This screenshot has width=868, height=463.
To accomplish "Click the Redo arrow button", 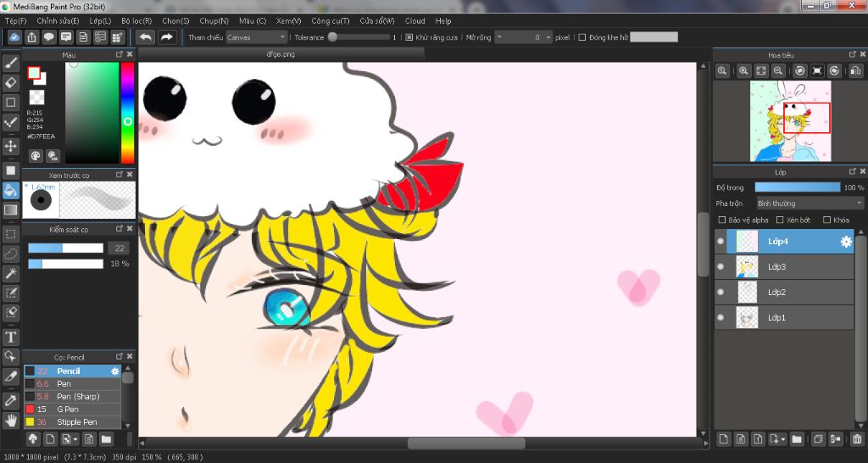I will [x=166, y=37].
